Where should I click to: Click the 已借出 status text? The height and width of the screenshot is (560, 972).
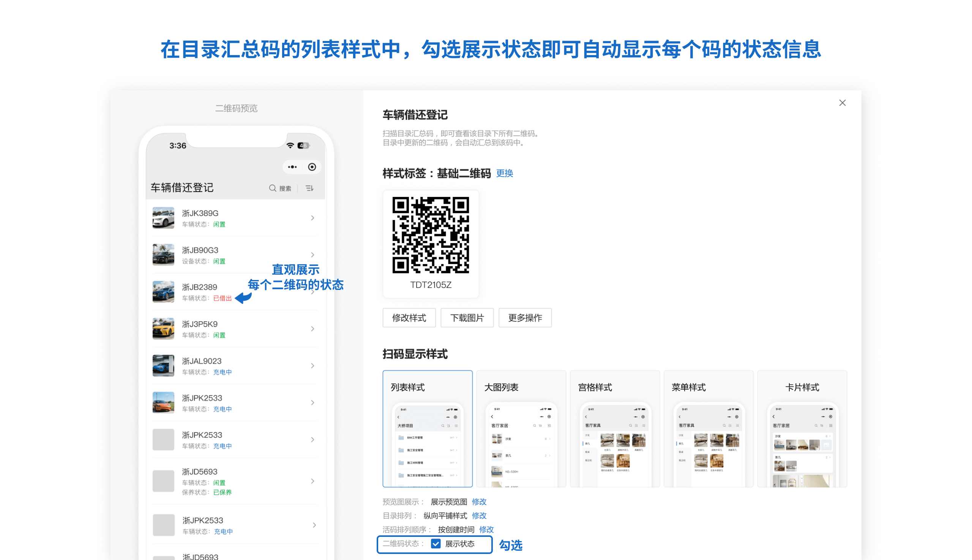[222, 298]
